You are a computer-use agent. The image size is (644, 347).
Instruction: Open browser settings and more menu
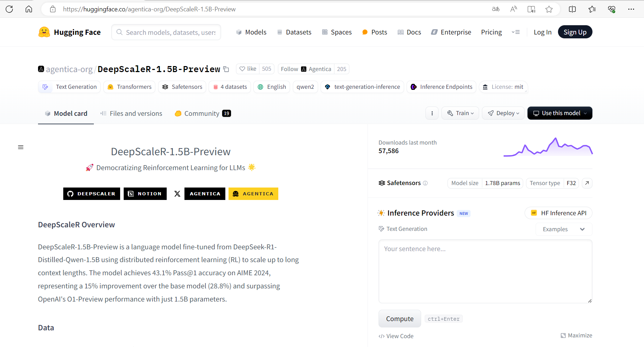click(x=631, y=9)
